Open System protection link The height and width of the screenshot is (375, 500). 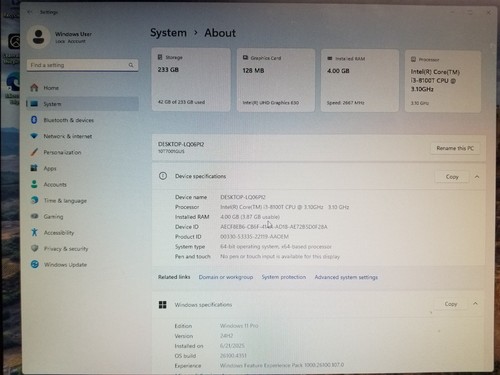[284, 277]
